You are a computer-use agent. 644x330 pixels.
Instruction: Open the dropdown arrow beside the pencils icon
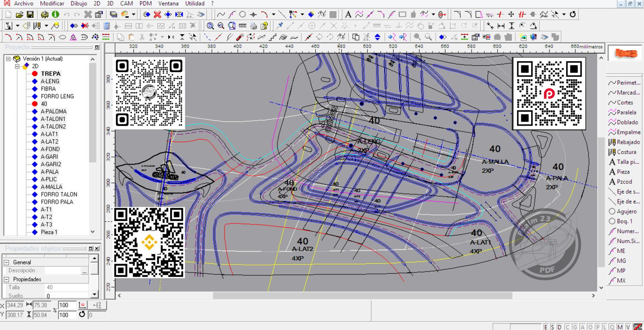(46, 26)
